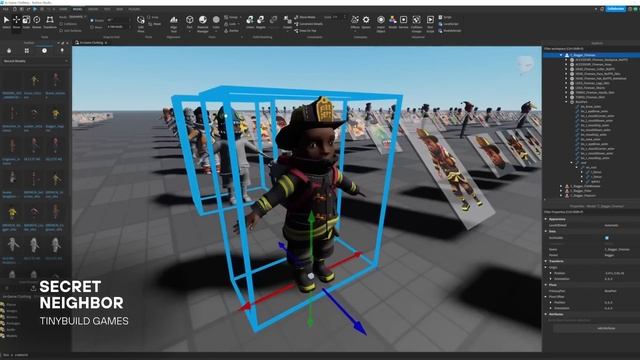The width and height of the screenshot is (640, 360).
Task: Collapse the Data section in Properties
Action: coord(546,231)
